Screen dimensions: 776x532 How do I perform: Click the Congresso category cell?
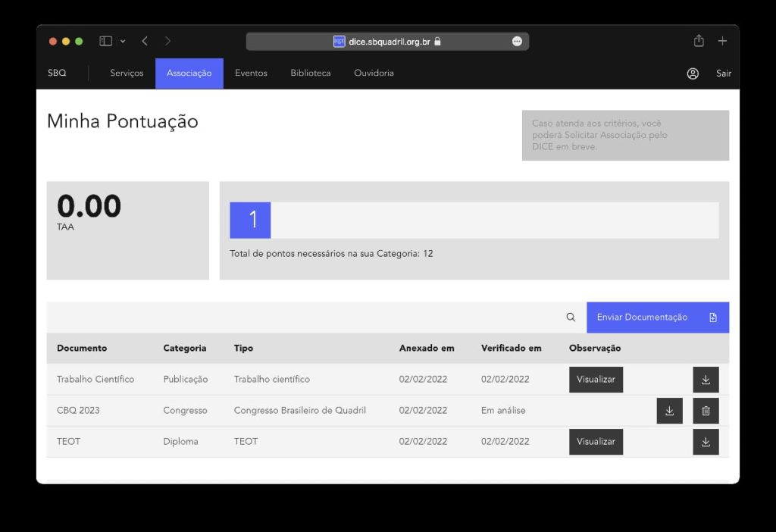[185, 410]
